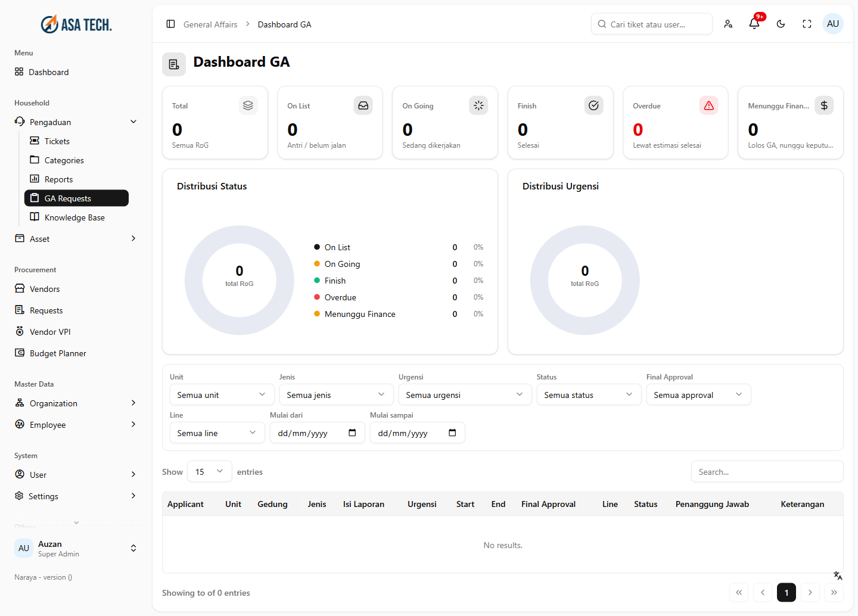Click the Distribusi Status donut chart

[x=240, y=280]
